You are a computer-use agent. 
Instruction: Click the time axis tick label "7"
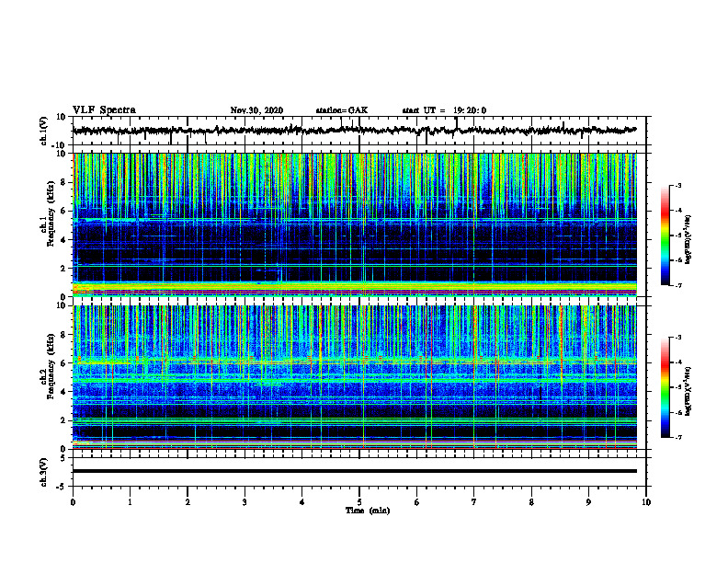(x=474, y=502)
